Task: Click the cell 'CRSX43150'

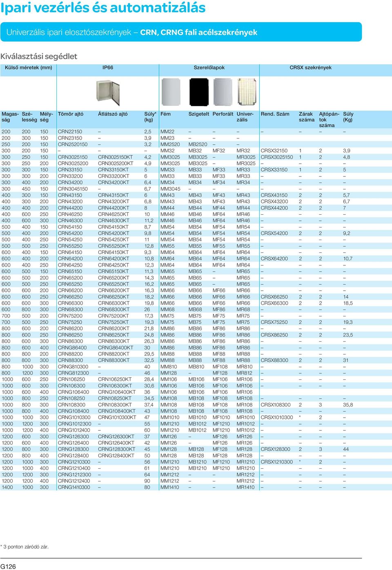Action: (274, 195)
